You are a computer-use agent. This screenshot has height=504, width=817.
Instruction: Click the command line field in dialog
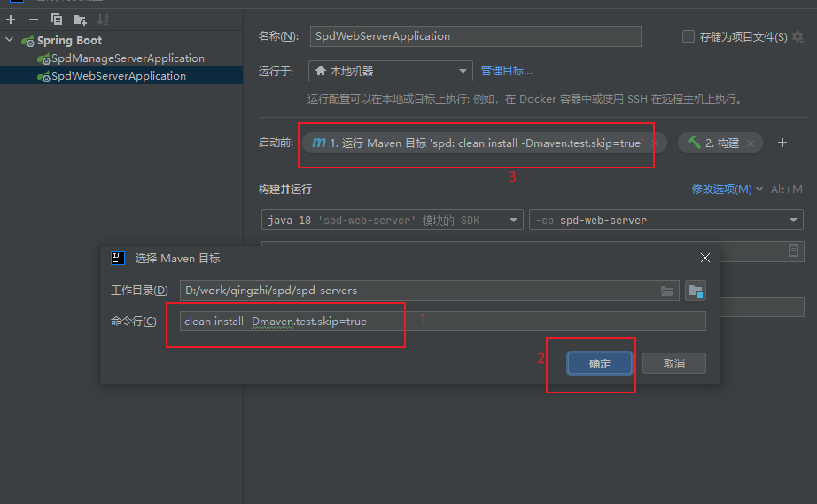pyautogui.click(x=443, y=322)
